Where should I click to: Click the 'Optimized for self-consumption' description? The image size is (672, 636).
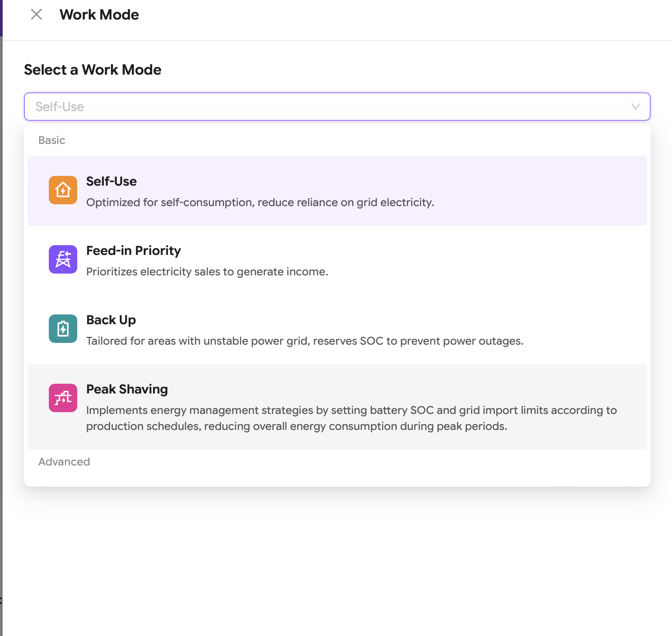click(x=260, y=203)
